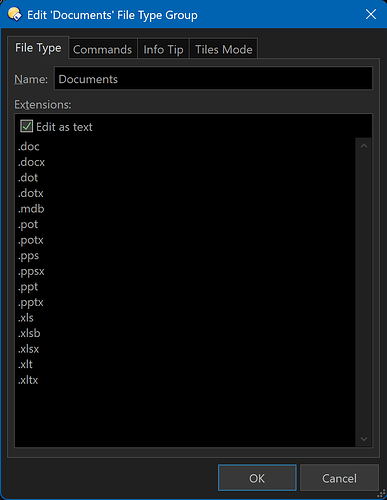Click the file type group icon in title bar
Screen dimensions: 387x500
click(x=15, y=15)
